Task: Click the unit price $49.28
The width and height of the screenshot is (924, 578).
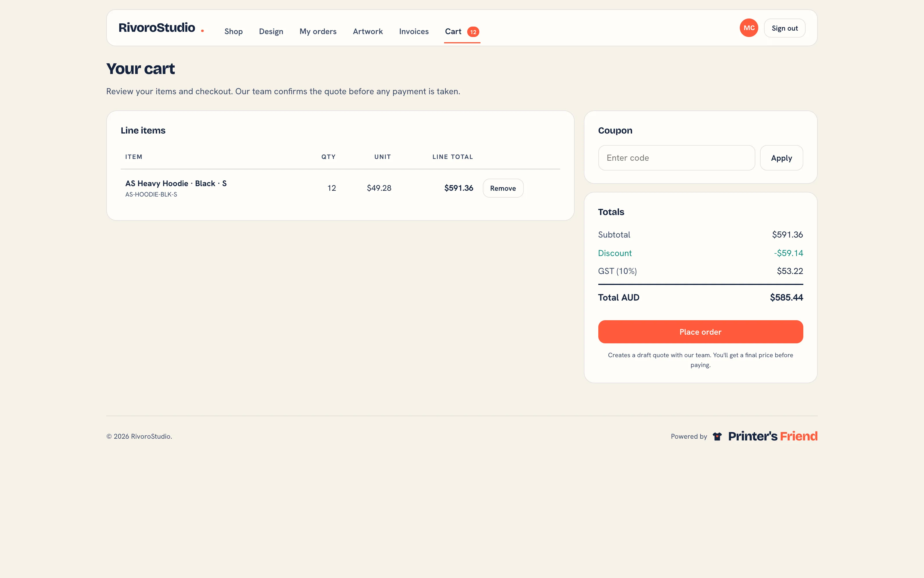Action: (x=379, y=188)
